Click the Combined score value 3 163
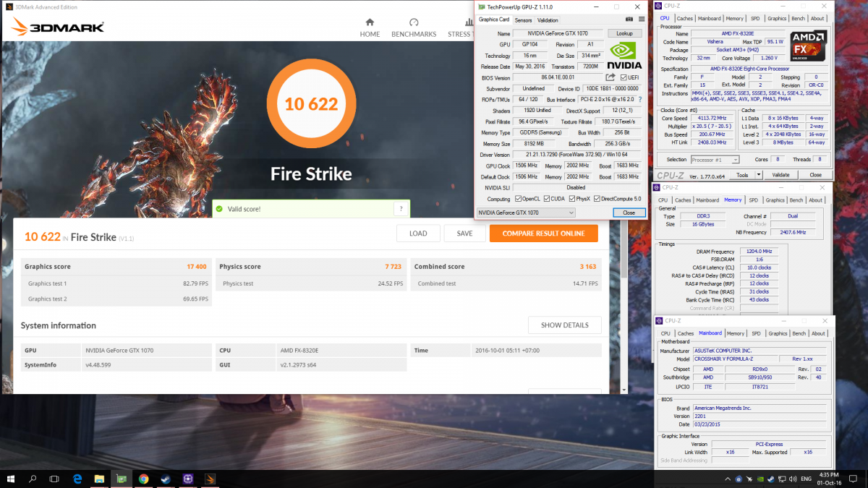 click(588, 267)
